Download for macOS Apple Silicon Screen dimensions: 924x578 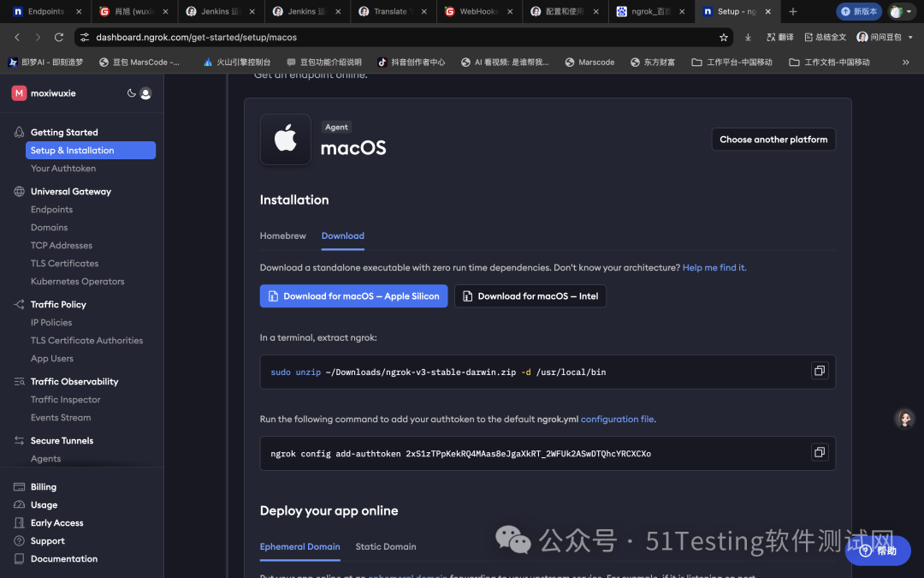pyautogui.click(x=353, y=296)
